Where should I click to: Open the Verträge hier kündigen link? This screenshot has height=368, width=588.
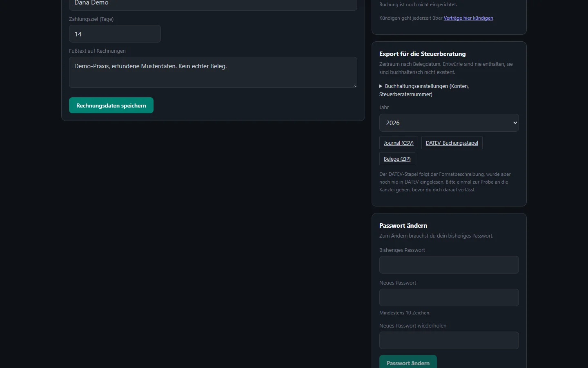click(468, 18)
